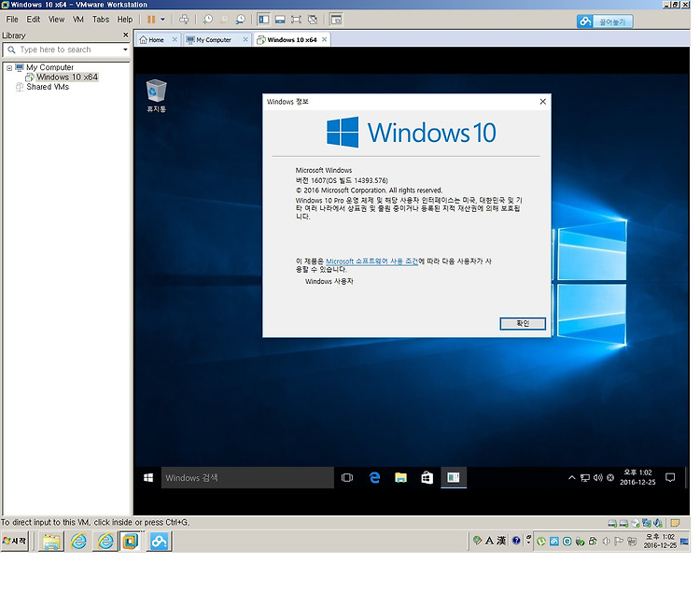Viewport: 700px width, 592px height.
Task: Open Task View in guest taskbar
Action: pos(347,478)
